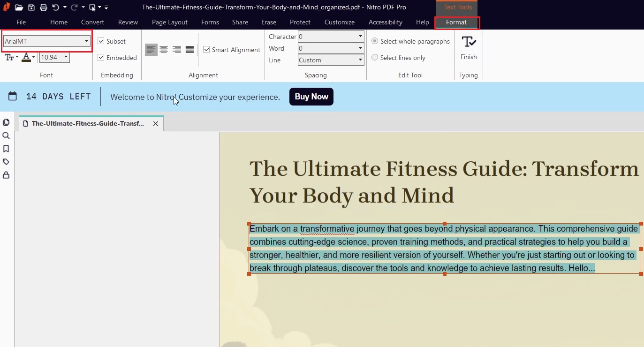
Task: Click the Print icon in quick access toolbar
Action: 43,8
